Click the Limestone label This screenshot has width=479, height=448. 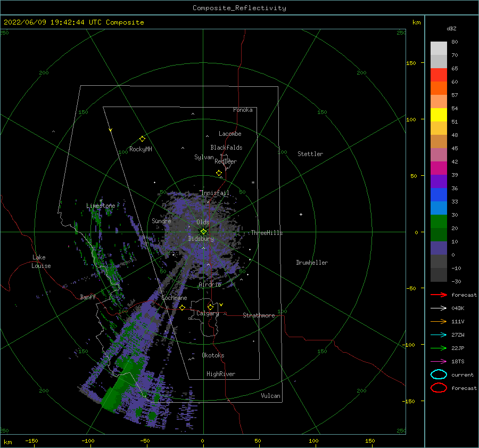click(101, 206)
